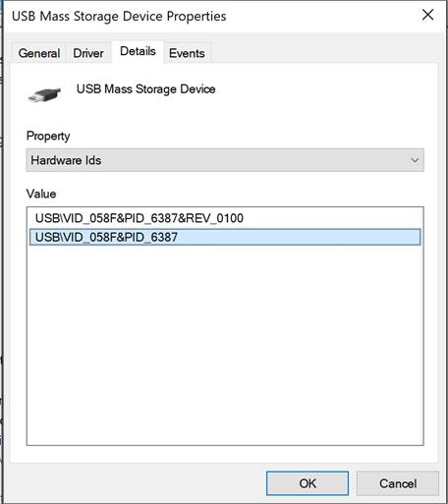Screen dimensions: 448x504
Task: Click the USB plug device icon
Action: 44,95
